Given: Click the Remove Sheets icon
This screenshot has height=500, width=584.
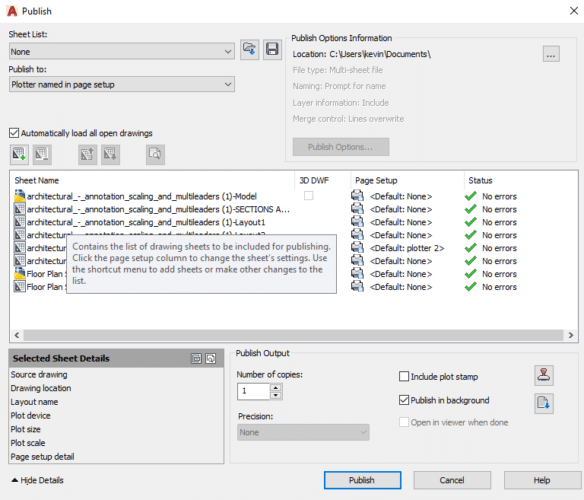Looking at the screenshot, I should 42,154.
